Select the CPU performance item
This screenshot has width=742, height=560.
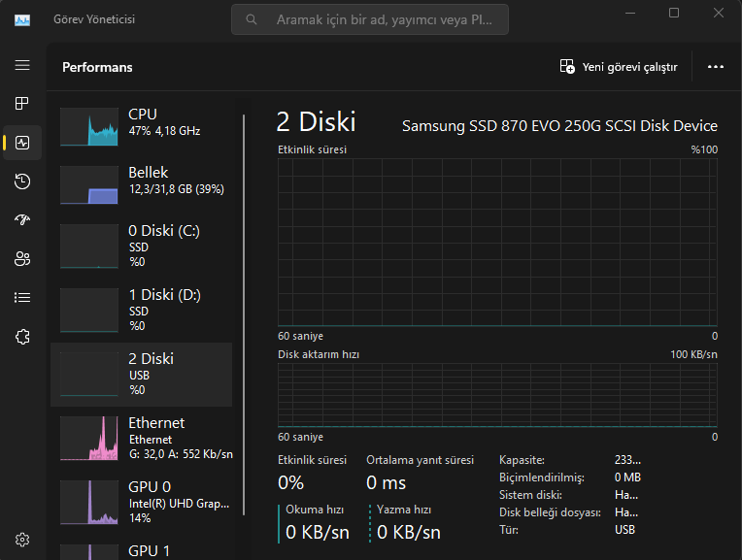point(142,126)
